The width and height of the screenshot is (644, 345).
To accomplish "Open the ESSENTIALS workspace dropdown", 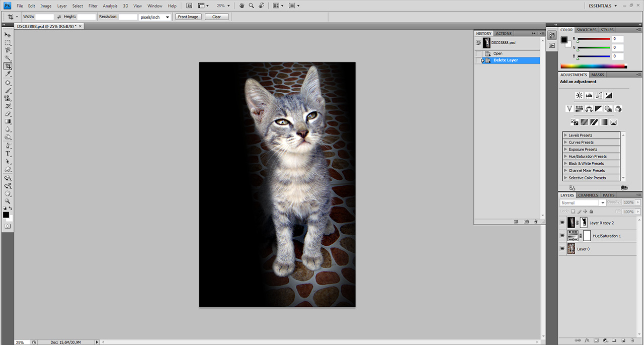I will coord(603,6).
